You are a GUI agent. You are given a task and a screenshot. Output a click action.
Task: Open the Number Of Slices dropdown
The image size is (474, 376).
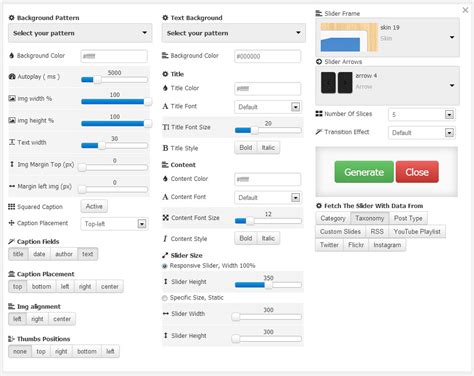pos(422,115)
